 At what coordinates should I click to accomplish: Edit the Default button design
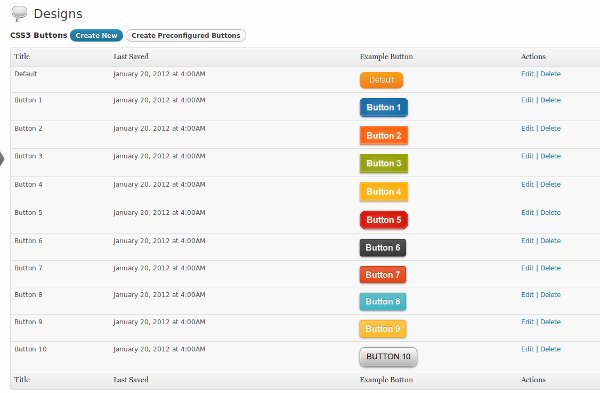(x=527, y=73)
